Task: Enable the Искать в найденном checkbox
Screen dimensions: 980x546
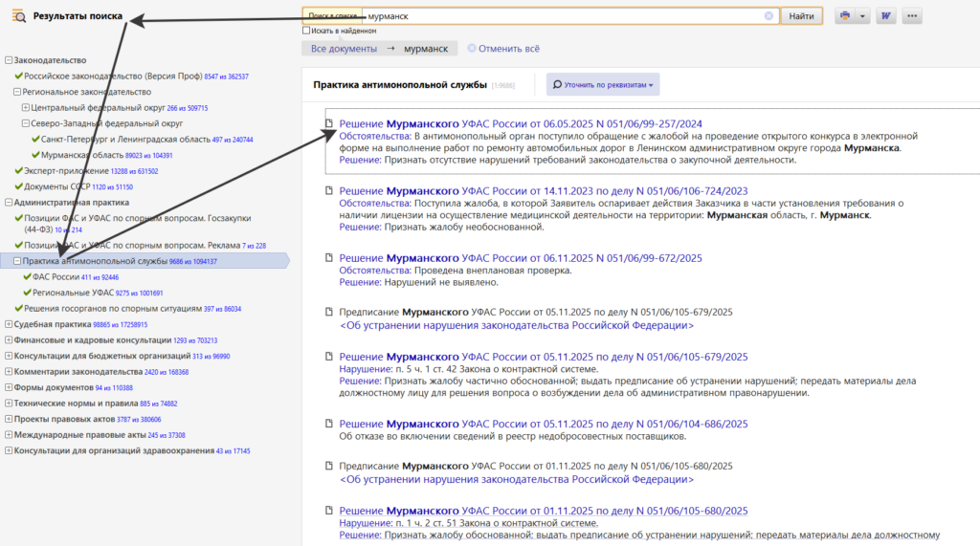Action: pyautogui.click(x=306, y=31)
